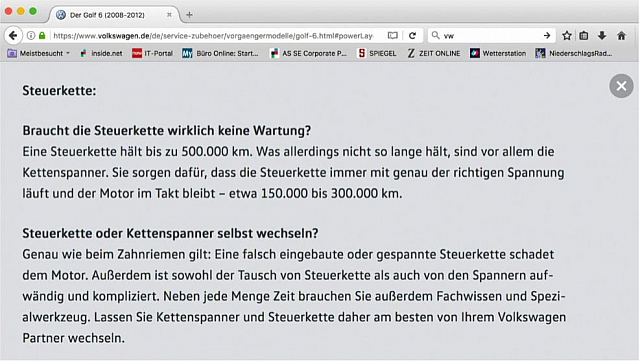Image resolution: width=640 pixels, height=363 pixels.
Task: Close the Der Golf 6 tab
Action: click(169, 15)
